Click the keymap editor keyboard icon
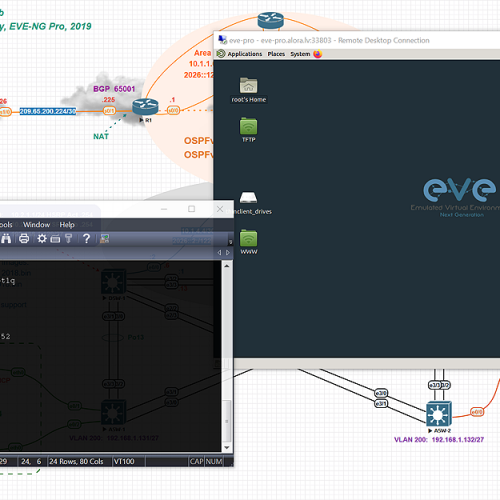500x500 pixels. 55,239
